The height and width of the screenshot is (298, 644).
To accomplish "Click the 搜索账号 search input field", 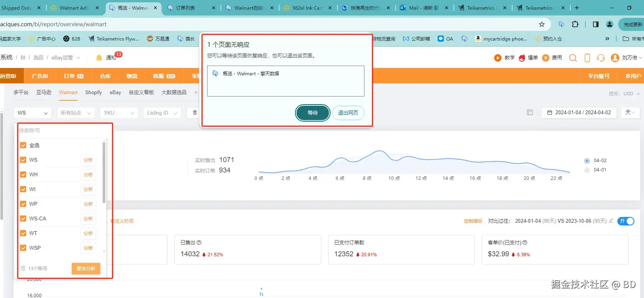I will pos(62,130).
